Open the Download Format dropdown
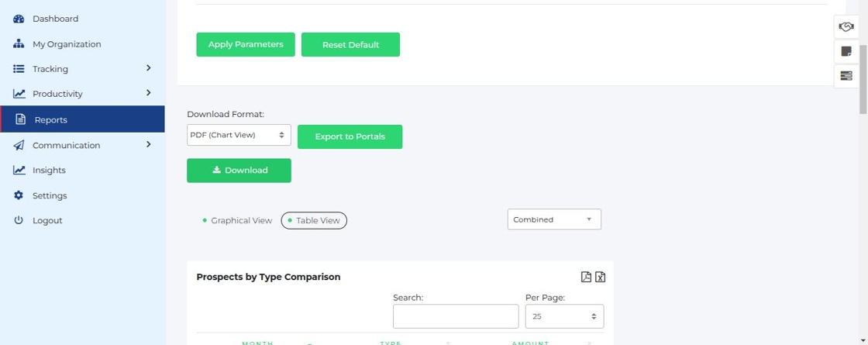 coord(239,135)
